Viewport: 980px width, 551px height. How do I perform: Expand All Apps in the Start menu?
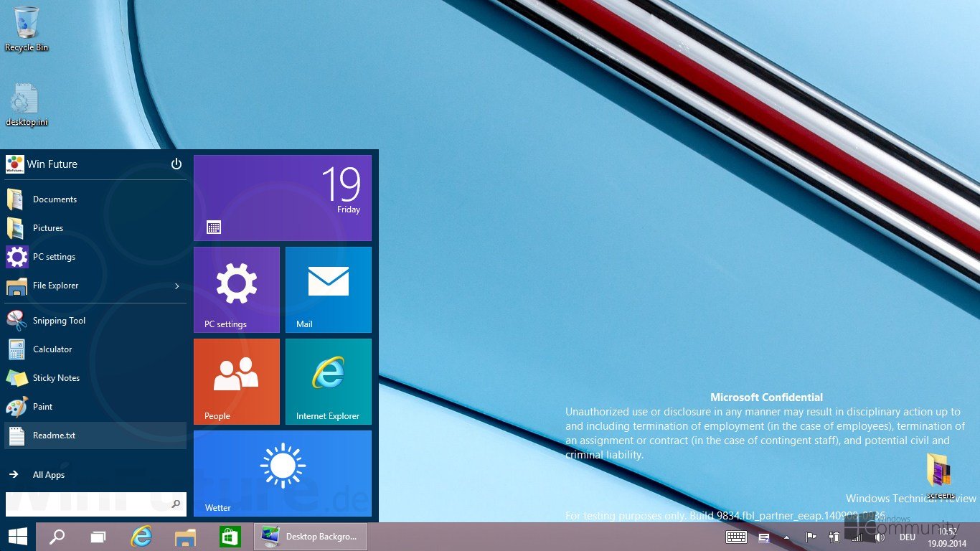tap(47, 474)
